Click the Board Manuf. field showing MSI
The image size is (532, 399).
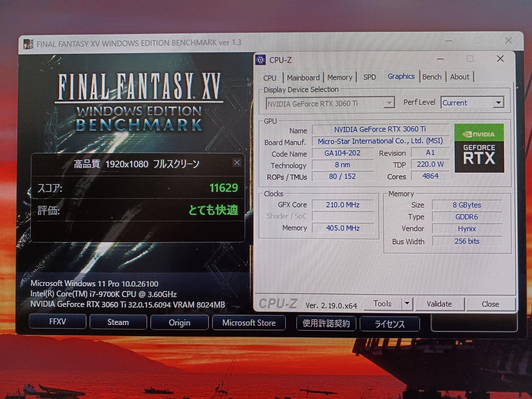[380, 141]
